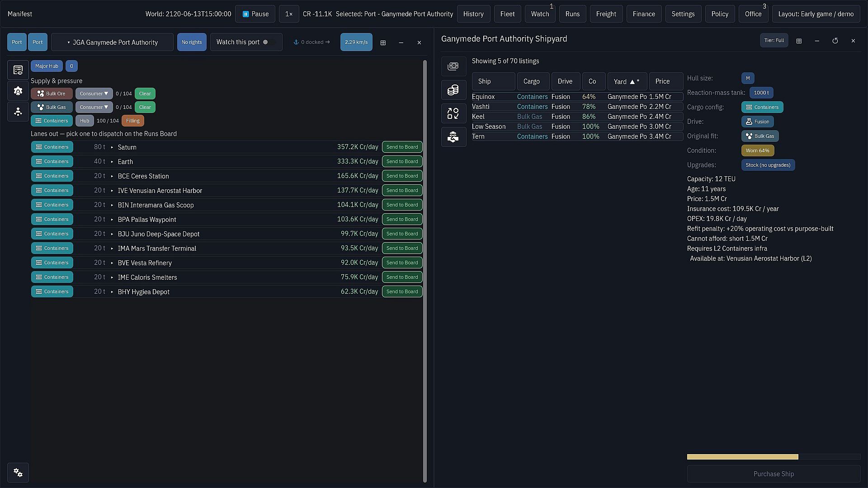Image resolution: width=868 pixels, height=488 pixels.
Task: Click the refresh icon in Shipyard header
Action: [x=835, y=41]
